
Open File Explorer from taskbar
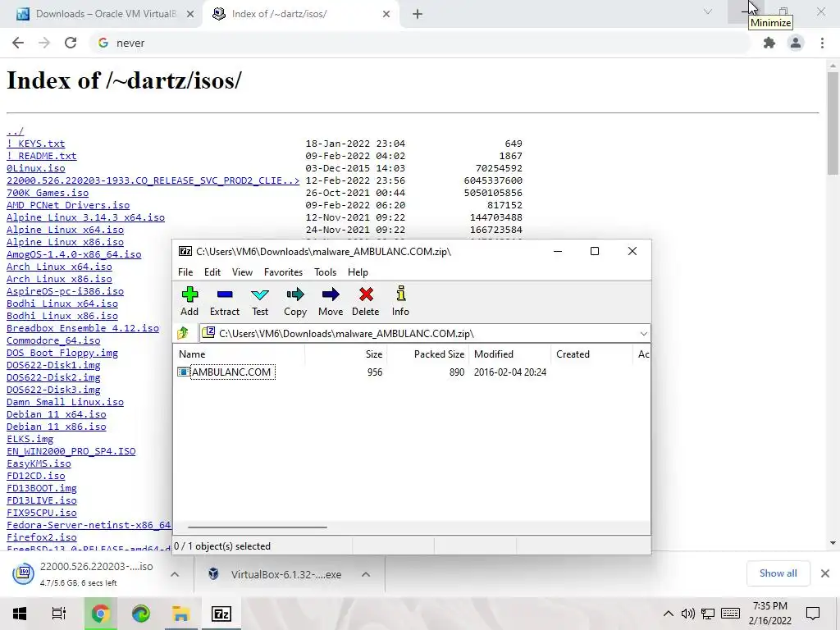click(x=181, y=614)
